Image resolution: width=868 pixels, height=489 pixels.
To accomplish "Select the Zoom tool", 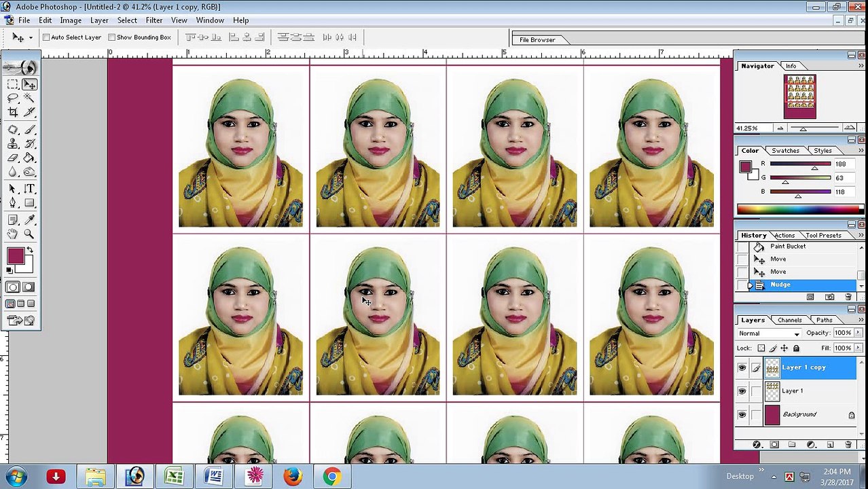I will click(29, 234).
